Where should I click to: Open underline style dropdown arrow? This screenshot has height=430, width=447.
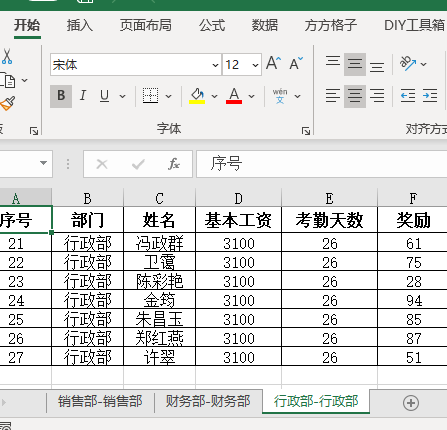coord(122,96)
